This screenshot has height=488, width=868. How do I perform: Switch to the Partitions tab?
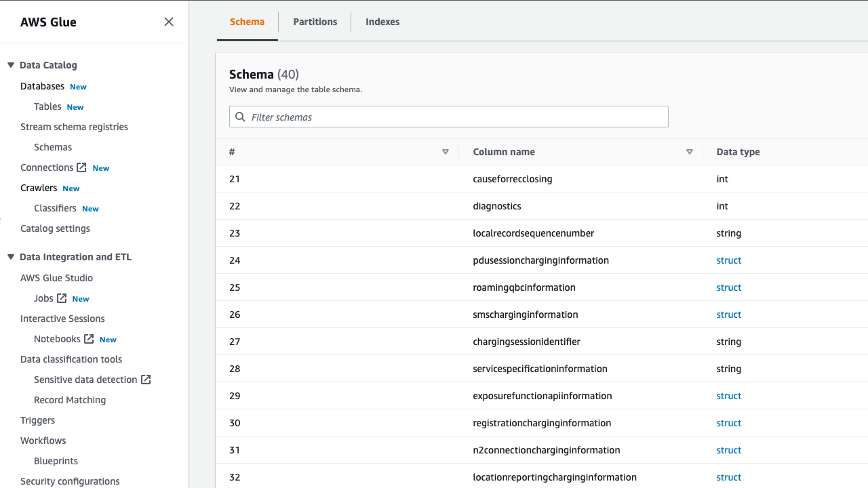coord(315,22)
